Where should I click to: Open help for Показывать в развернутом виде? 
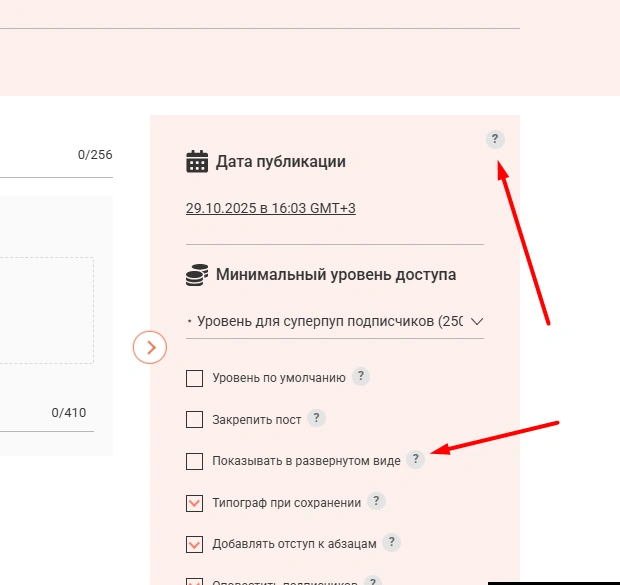pos(415,459)
